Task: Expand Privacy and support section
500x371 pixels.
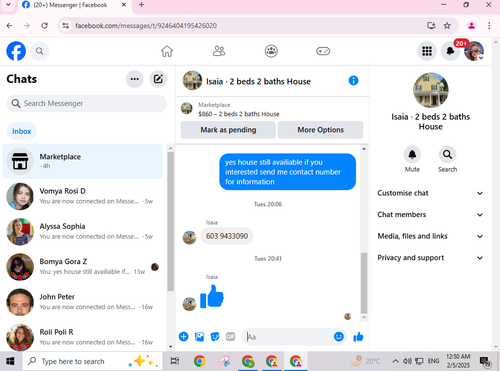Action: pyautogui.click(x=430, y=258)
